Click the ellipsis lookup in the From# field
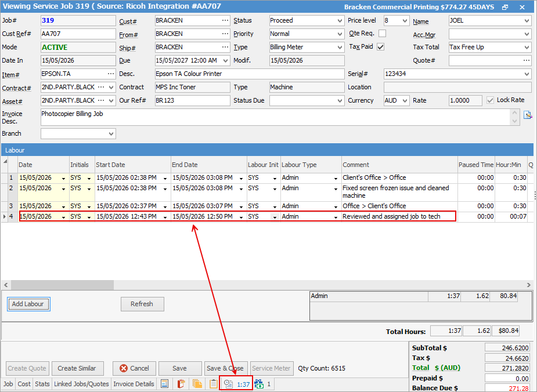537x392 pixels. [x=225, y=34]
